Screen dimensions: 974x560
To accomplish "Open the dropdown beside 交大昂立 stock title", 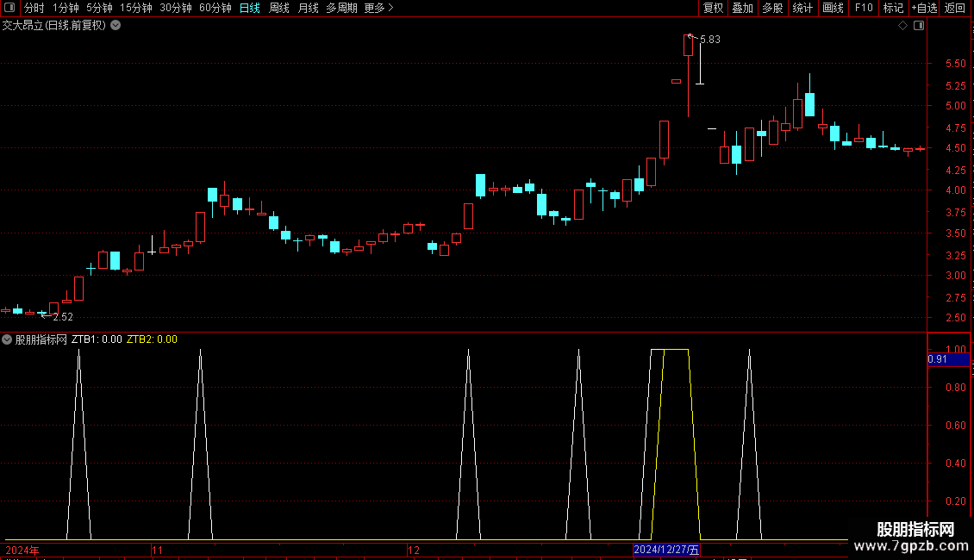I will point(116,26).
